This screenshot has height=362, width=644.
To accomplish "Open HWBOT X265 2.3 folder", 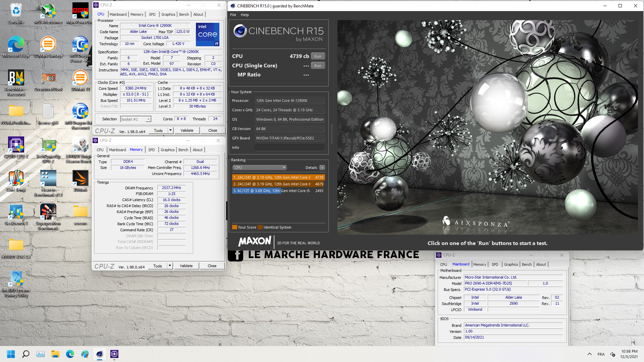I will (16, 248).
